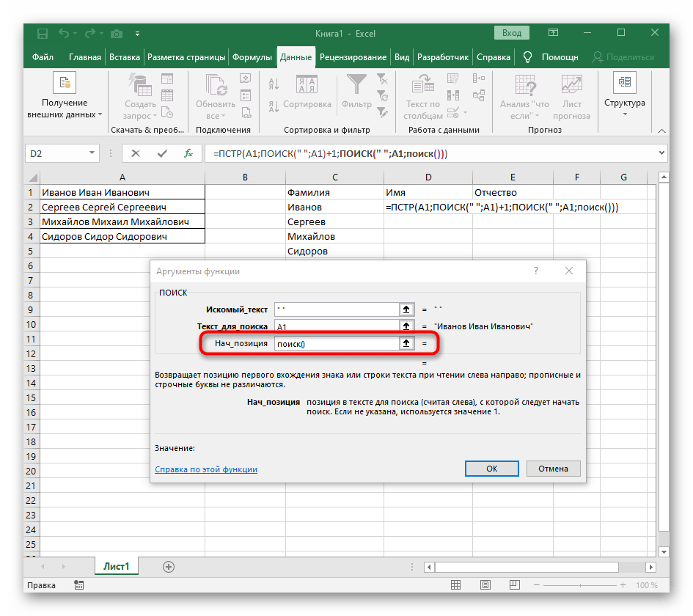The width and height of the screenshot is (693, 616).
Task: Open the Name Box dropdown next to D2
Action: tap(92, 153)
